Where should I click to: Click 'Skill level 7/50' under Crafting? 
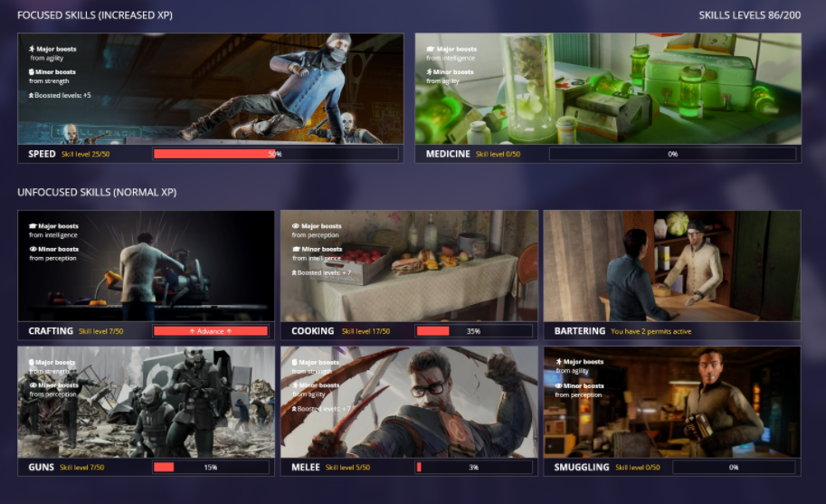100,331
